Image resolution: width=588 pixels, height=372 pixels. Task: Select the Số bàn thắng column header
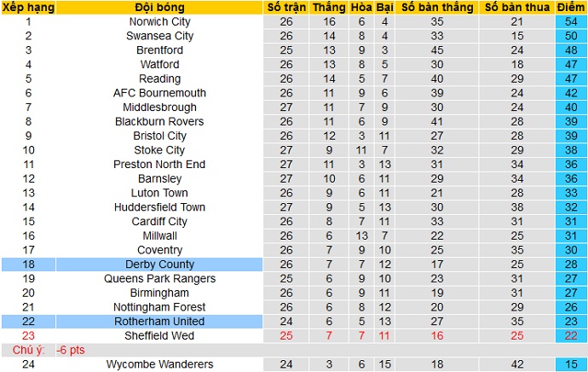pyautogui.click(x=438, y=8)
